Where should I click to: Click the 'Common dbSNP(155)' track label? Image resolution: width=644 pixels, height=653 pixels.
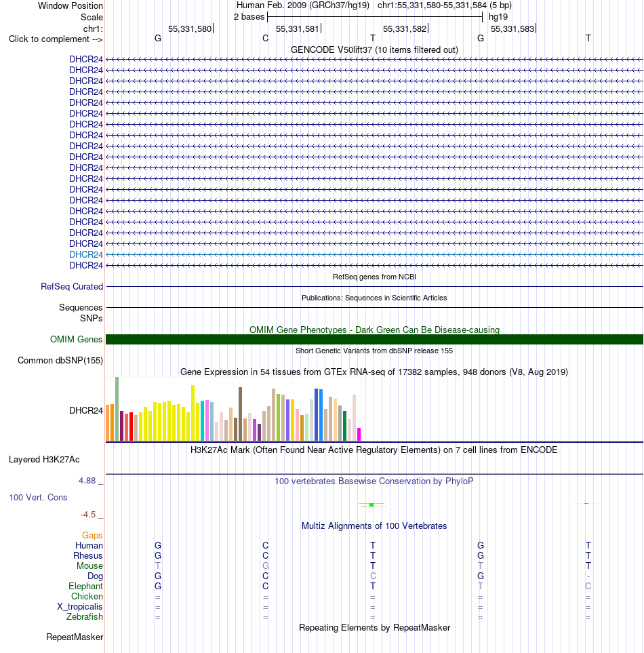(60, 360)
